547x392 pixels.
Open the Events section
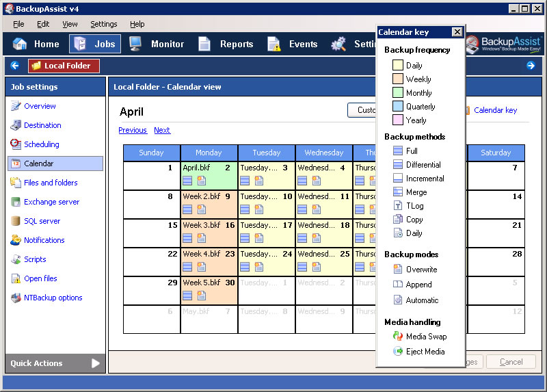pos(293,44)
